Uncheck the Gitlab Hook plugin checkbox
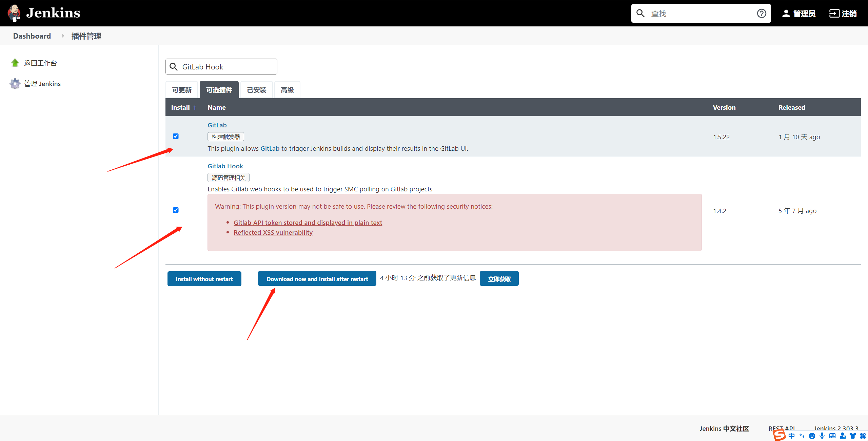The height and width of the screenshot is (441, 868). click(x=176, y=210)
